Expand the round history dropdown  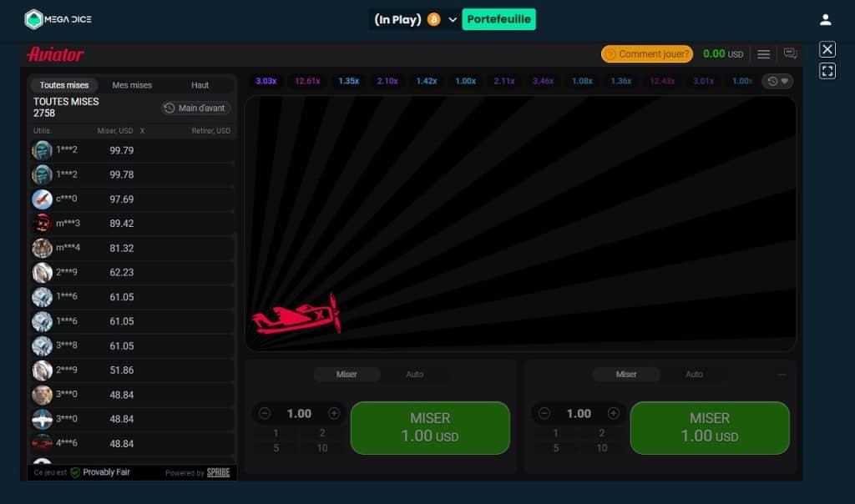tap(777, 81)
